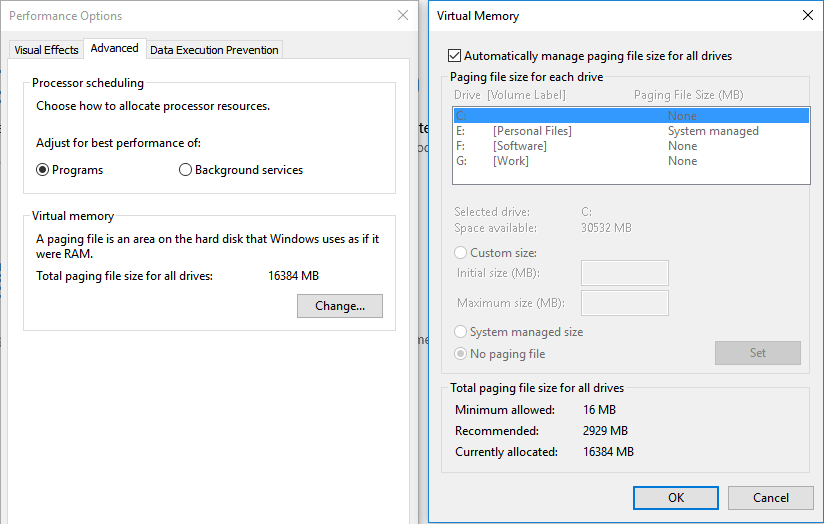Select drive C: in the drive list
Viewport: 824px width, 524px height.
coord(630,116)
